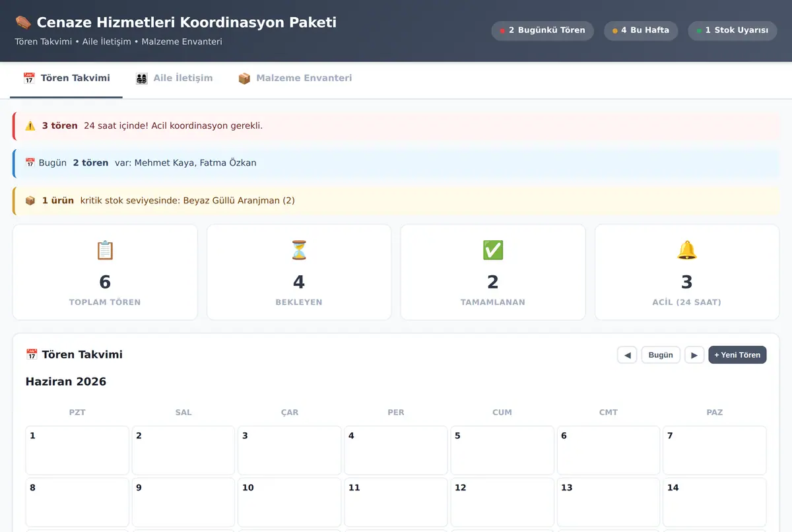Select June 13 calendar day cell

[609, 502]
